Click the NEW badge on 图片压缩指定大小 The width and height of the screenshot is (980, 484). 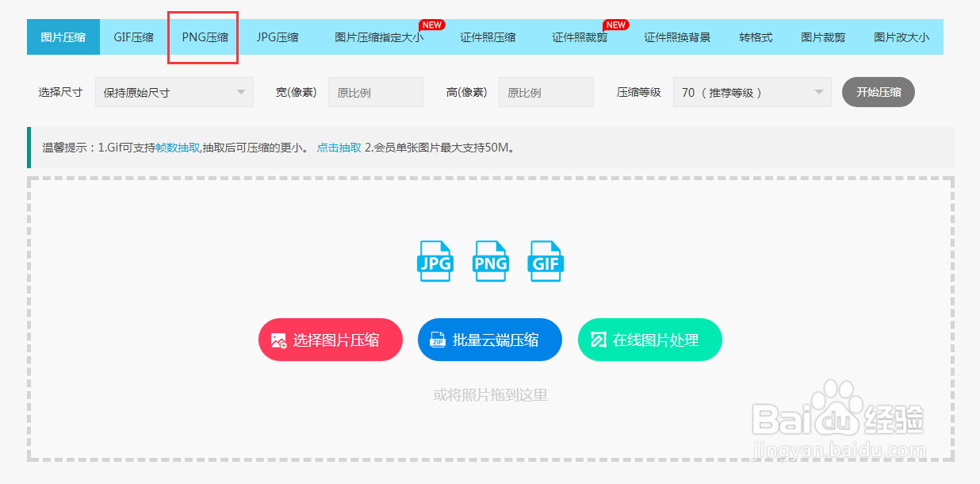431,25
